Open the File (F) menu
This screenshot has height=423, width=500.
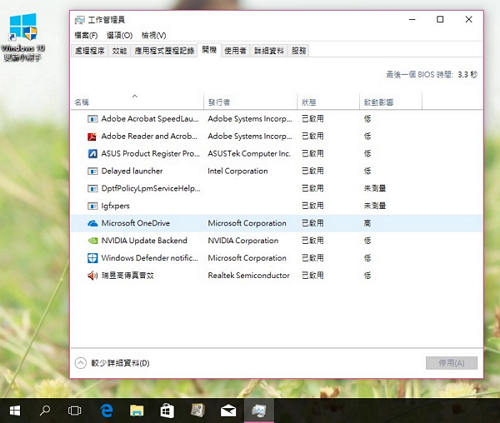(x=86, y=35)
